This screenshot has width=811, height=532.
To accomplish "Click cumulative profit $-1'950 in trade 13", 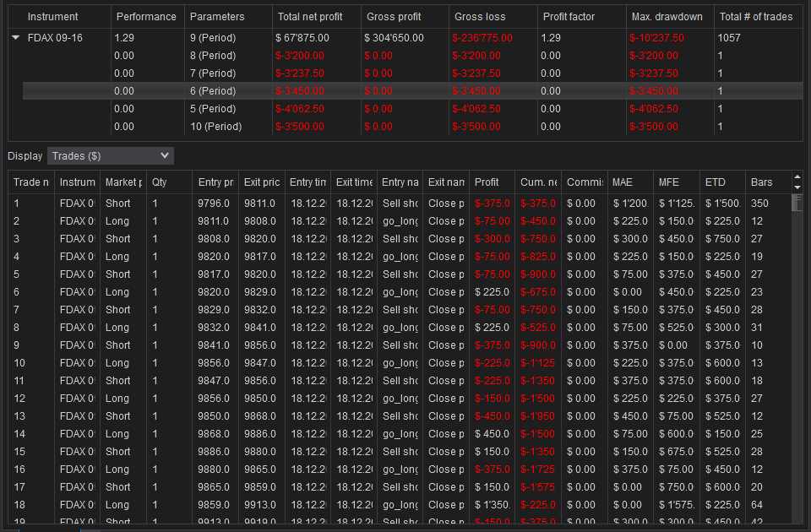I will point(537,416).
